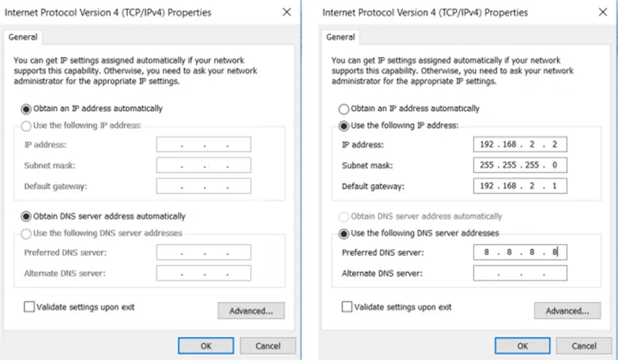Close the right Properties dialog with X

point(603,12)
